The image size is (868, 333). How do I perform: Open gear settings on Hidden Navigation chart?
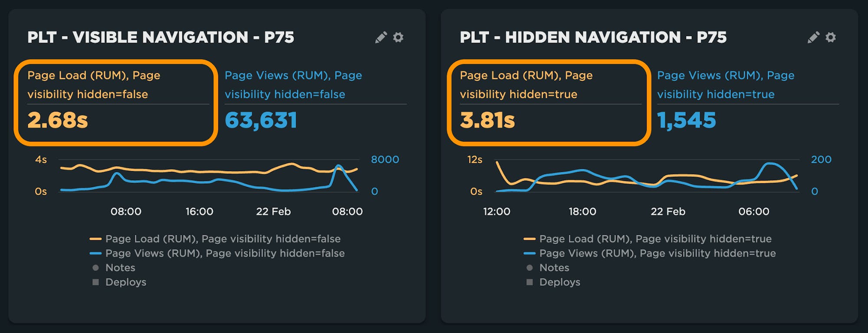pos(830,38)
